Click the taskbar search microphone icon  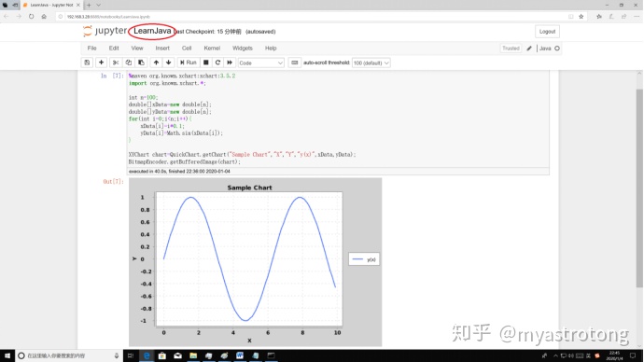[x=117, y=355]
